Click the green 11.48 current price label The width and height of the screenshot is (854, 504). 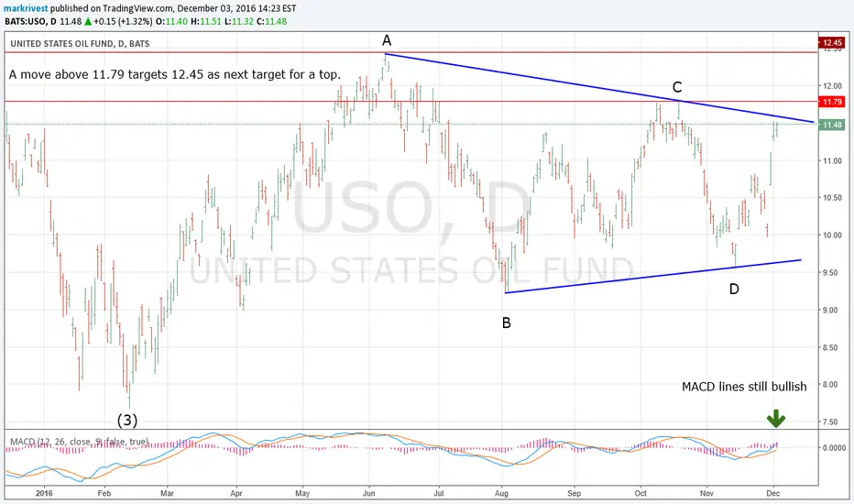click(x=832, y=125)
